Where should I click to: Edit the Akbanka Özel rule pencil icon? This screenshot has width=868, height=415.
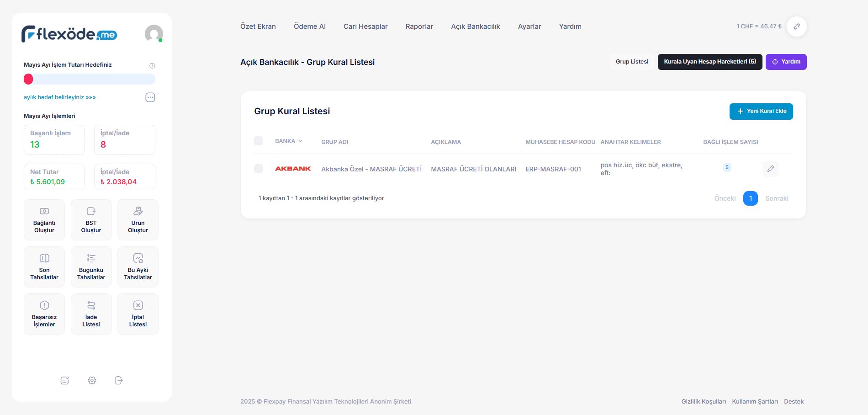(x=771, y=169)
